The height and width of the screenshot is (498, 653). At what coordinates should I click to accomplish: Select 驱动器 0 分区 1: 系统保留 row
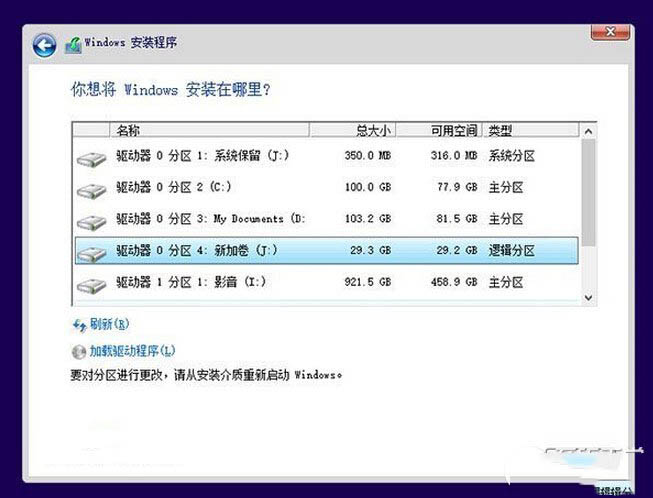(x=327, y=156)
